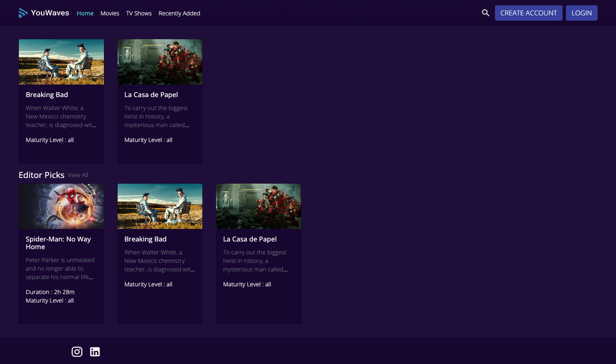The width and height of the screenshot is (616, 364).
Task: Open the La Casa de Papel thumbnail in Editor Picks
Action: pyautogui.click(x=258, y=206)
